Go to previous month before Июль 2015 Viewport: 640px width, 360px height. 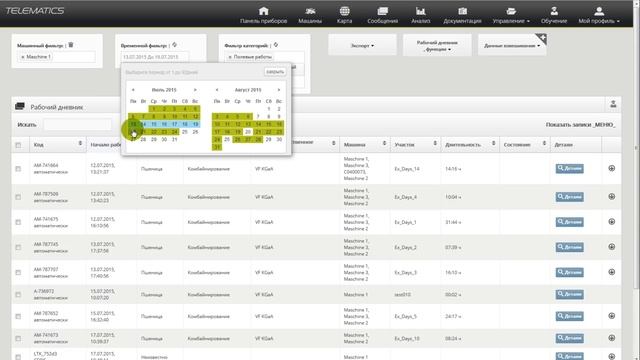[x=133, y=90]
